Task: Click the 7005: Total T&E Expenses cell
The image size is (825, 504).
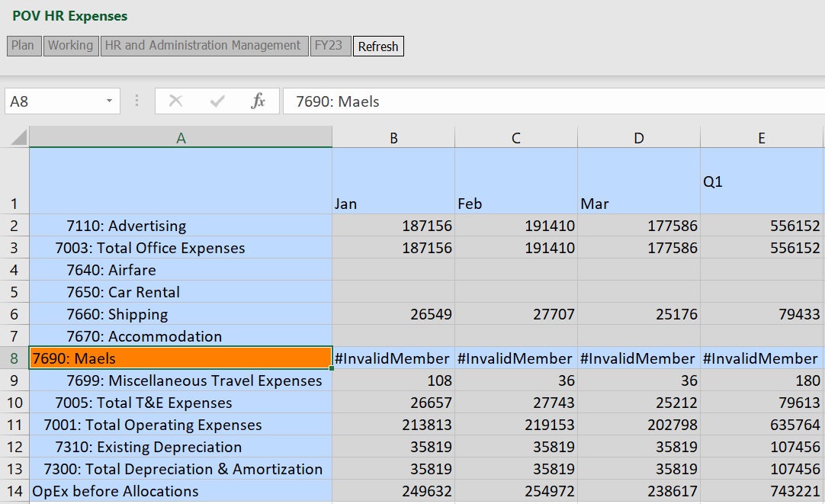Action: tap(143, 403)
